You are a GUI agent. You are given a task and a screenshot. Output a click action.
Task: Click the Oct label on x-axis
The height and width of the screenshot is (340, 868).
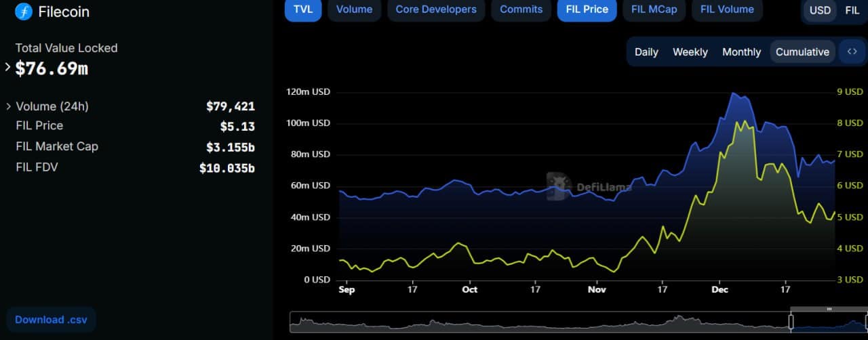point(469,289)
